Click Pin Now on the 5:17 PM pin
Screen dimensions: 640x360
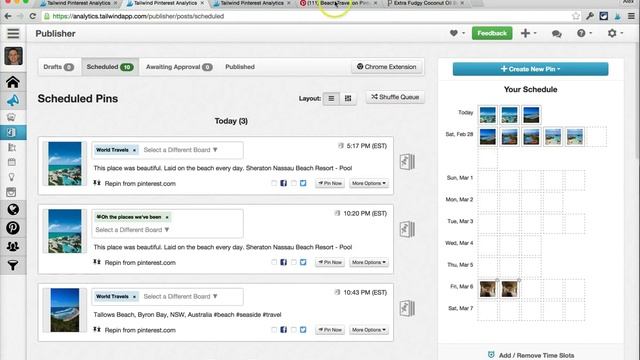330,183
